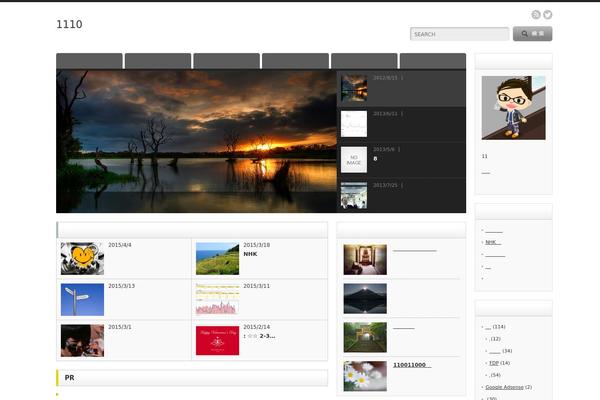Select the first gray navigation tab
600x400 pixels.
89,61
